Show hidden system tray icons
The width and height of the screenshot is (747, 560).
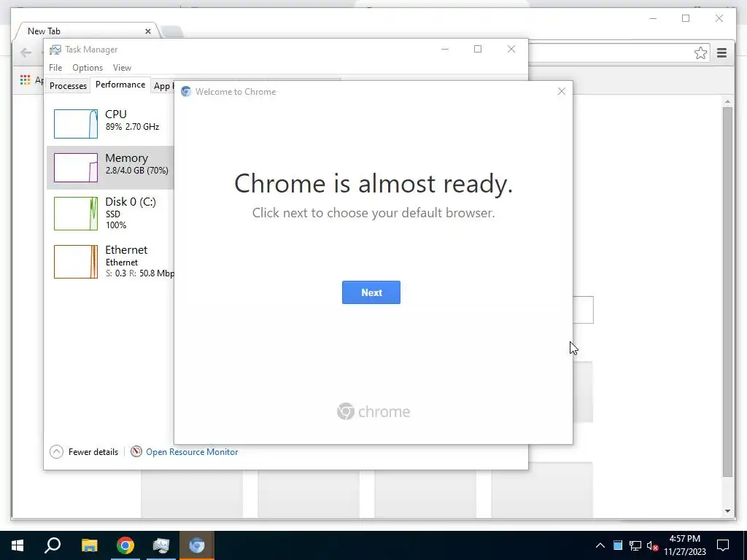[x=600, y=545]
